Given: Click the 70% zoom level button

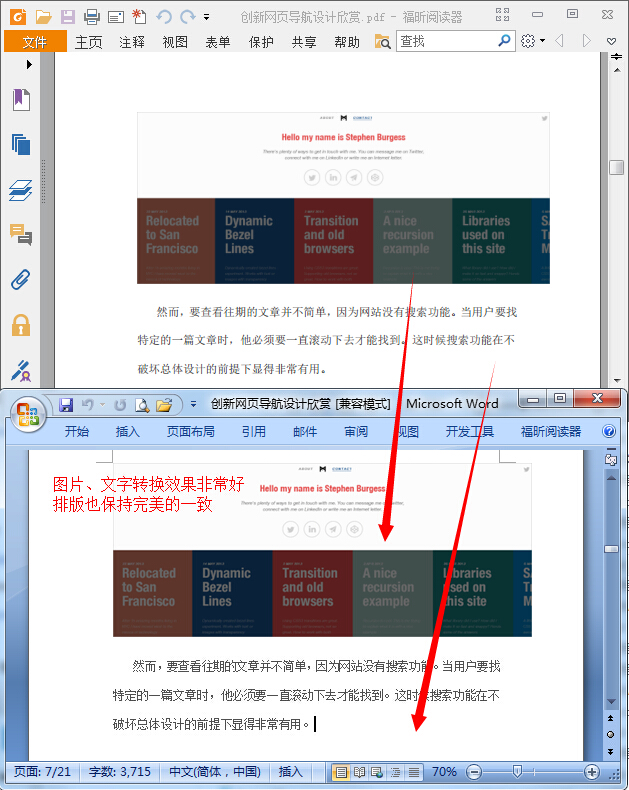Looking at the screenshot, I should click(444, 772).
